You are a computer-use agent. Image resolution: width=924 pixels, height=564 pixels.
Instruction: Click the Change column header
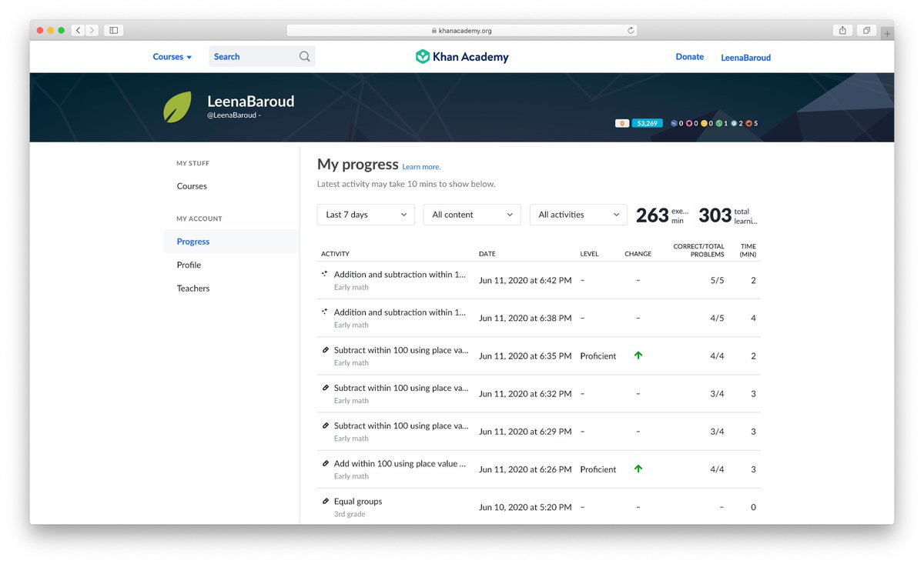click(x=638, y=254)
